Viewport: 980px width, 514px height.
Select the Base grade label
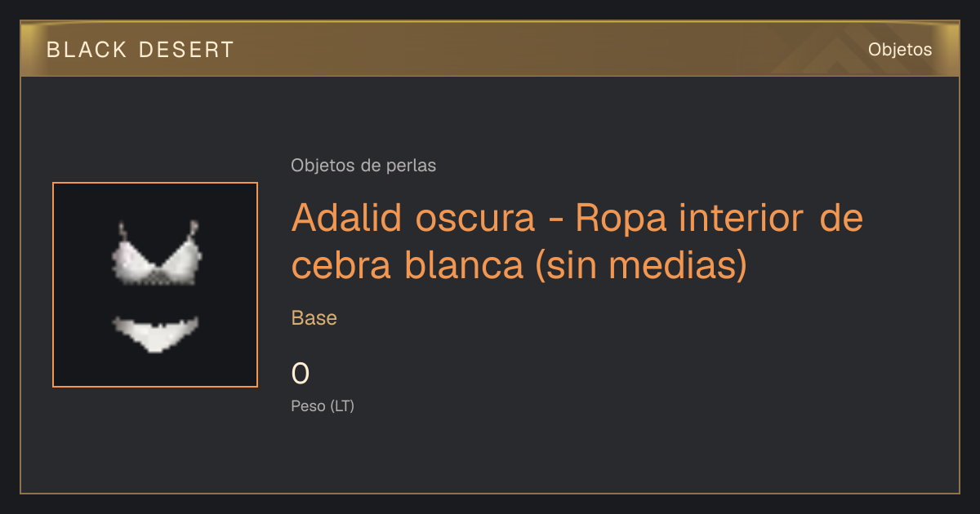tap(314, 318)
